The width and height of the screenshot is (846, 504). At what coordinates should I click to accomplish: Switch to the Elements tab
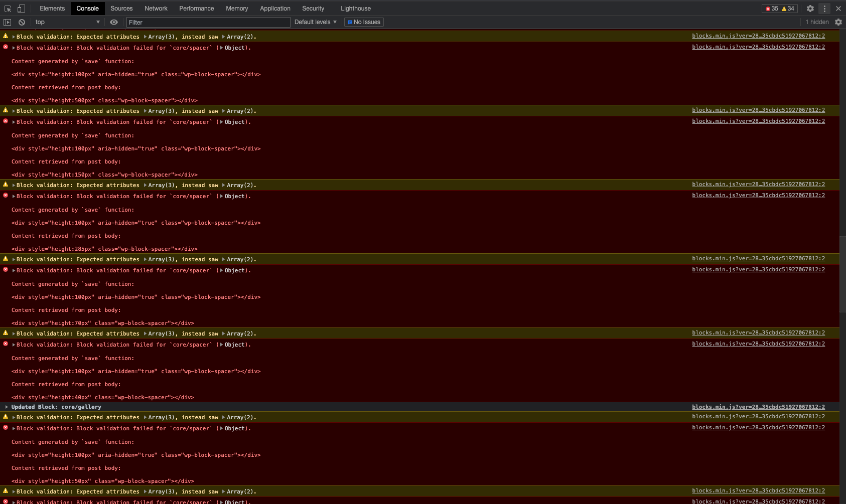[52, 9]
